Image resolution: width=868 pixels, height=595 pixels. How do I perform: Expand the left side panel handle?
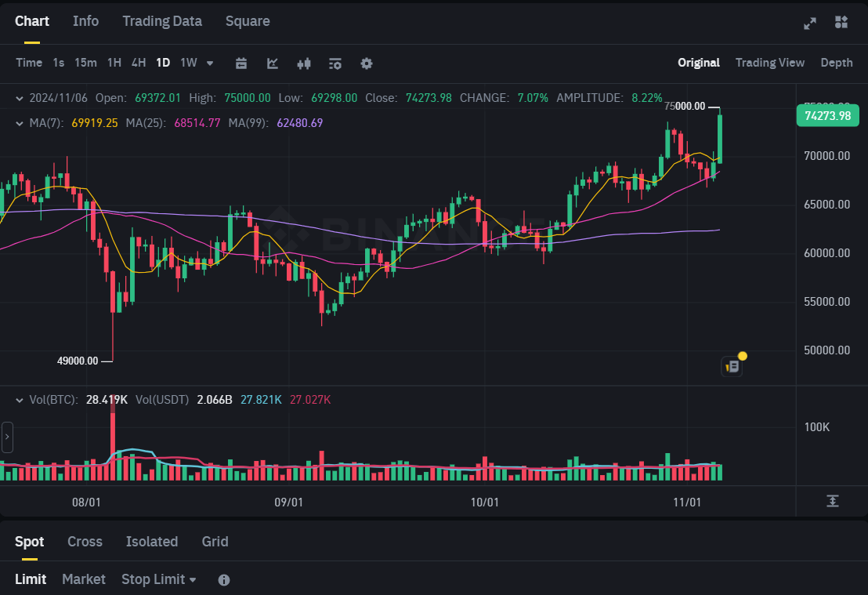[7, 437]
